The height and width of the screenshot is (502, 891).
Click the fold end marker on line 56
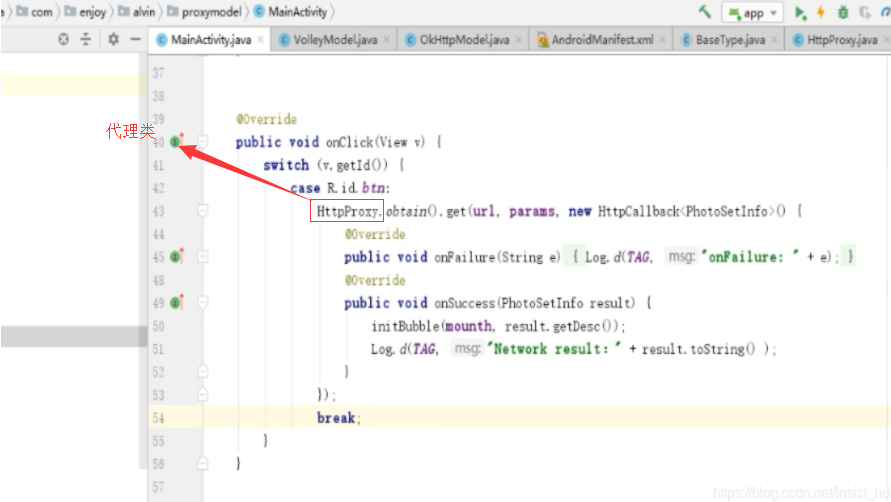[202, 463]
